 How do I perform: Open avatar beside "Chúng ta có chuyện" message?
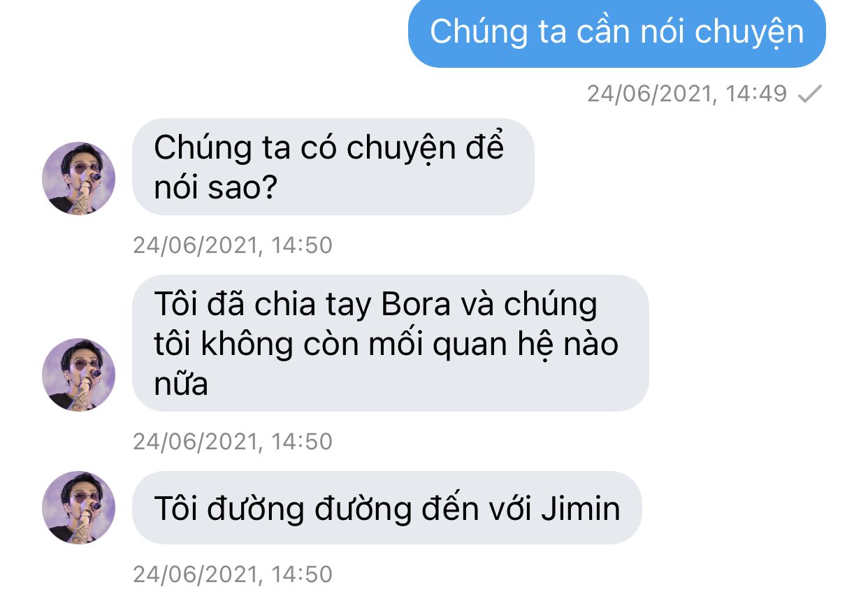[x=79, y=178]
